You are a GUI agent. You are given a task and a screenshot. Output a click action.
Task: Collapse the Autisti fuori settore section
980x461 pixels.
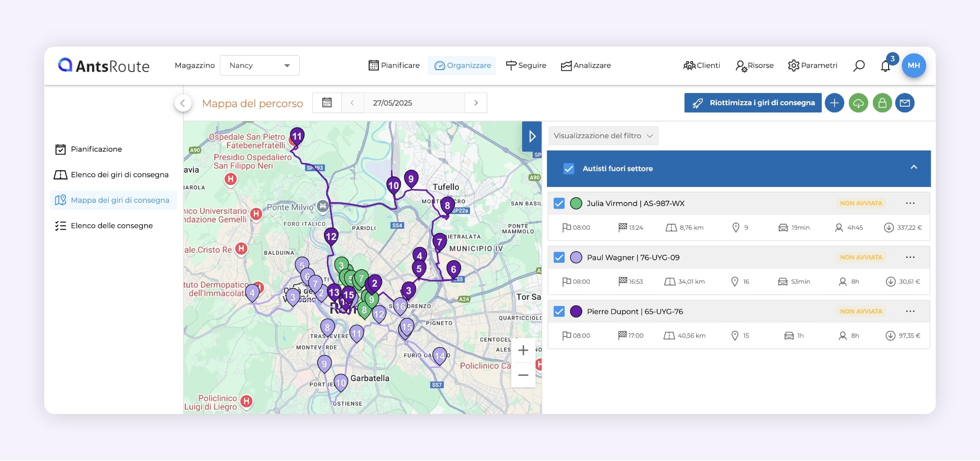(x=913, y=167)
